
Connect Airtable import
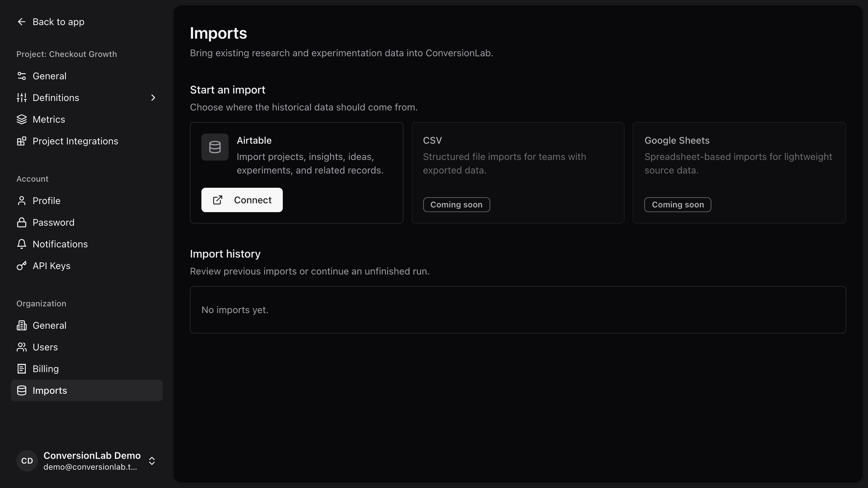tap(242, 200)
